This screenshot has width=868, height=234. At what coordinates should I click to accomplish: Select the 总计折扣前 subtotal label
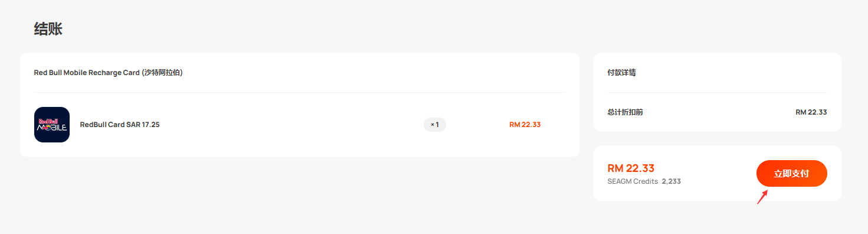coord(625,112)
